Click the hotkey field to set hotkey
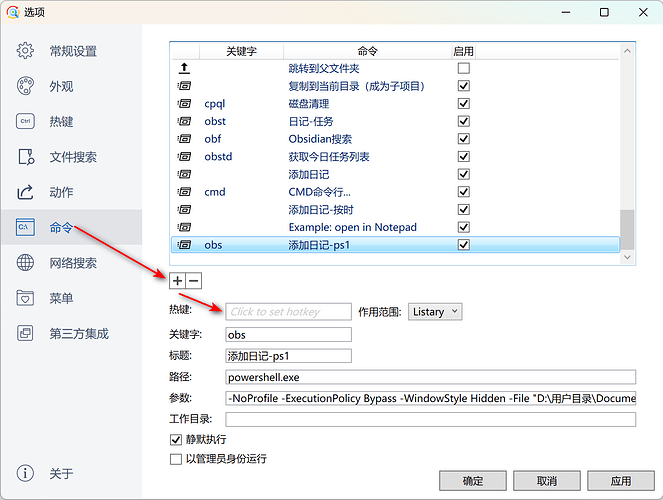This screenshot has width=663, height=500. coord(288,312)
